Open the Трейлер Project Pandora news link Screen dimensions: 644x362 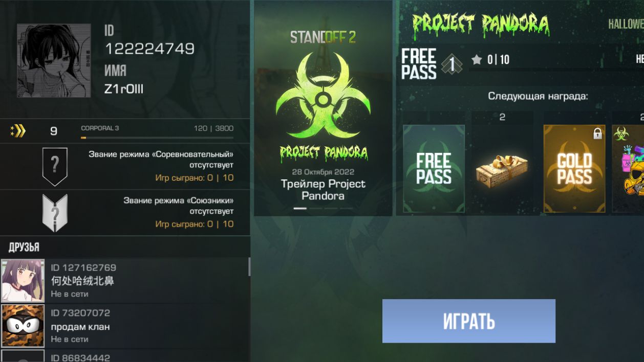pos(323,190)
